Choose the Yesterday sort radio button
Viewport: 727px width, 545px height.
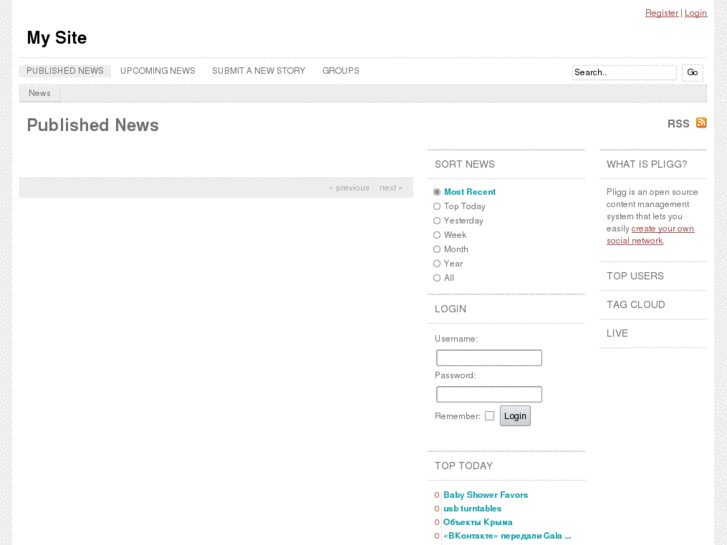click(437, 221)
